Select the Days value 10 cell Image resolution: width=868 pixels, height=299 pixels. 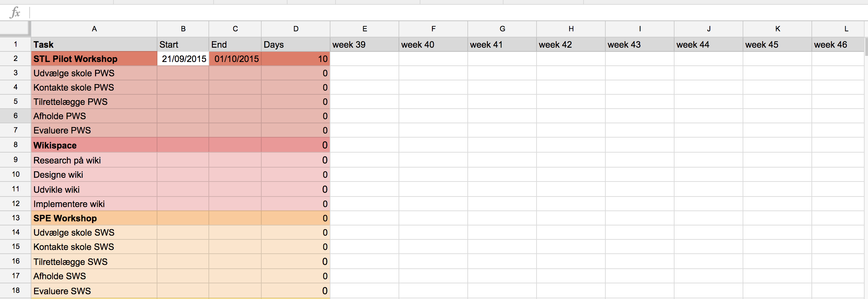(x=296, y=59)
